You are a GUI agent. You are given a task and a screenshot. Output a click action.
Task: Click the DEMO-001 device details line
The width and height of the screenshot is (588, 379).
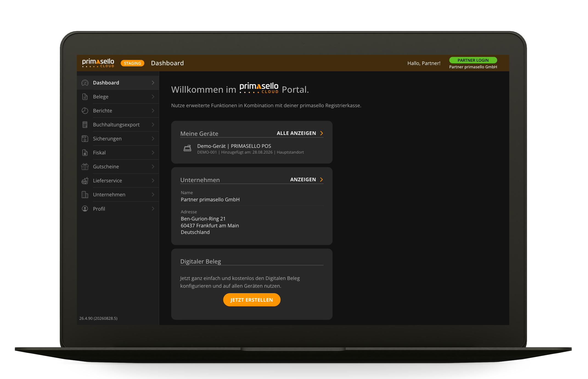(x=251, y=152)
